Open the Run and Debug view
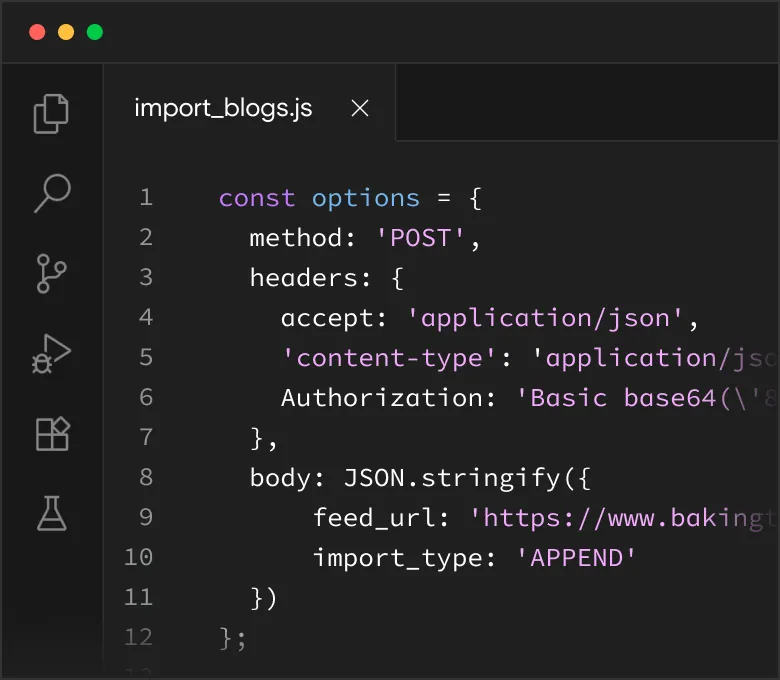780x680 pixels. tap(52, 353)
